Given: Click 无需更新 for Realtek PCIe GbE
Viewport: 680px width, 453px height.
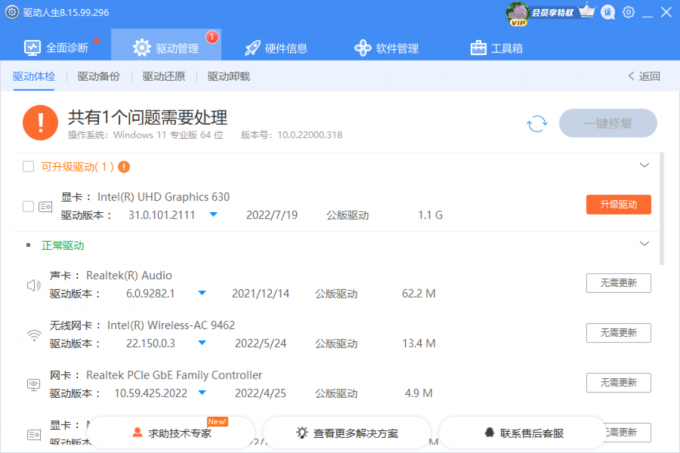Looking at the screenshot, I should pos(618,383).
